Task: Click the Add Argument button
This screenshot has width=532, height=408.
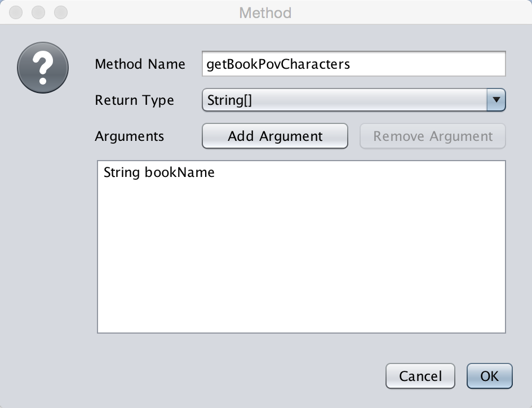Action: coord(274,136)
